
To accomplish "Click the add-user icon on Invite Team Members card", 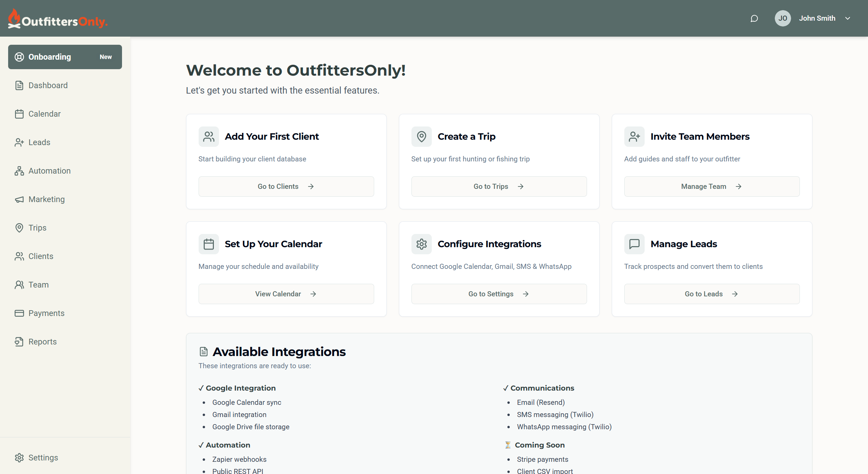I will [x=634, y=137].
